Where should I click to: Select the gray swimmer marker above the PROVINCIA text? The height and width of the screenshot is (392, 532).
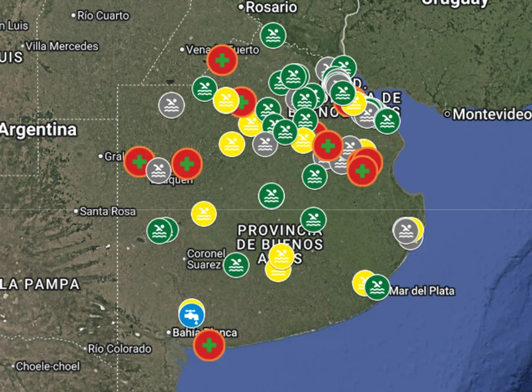(266, 145)
